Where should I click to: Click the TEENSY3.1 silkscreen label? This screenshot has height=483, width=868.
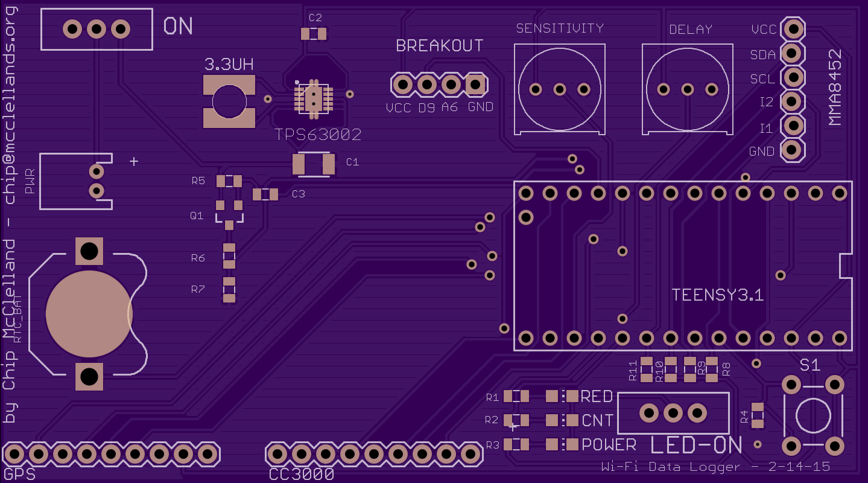pyautogui.click(x=718, y=295)
